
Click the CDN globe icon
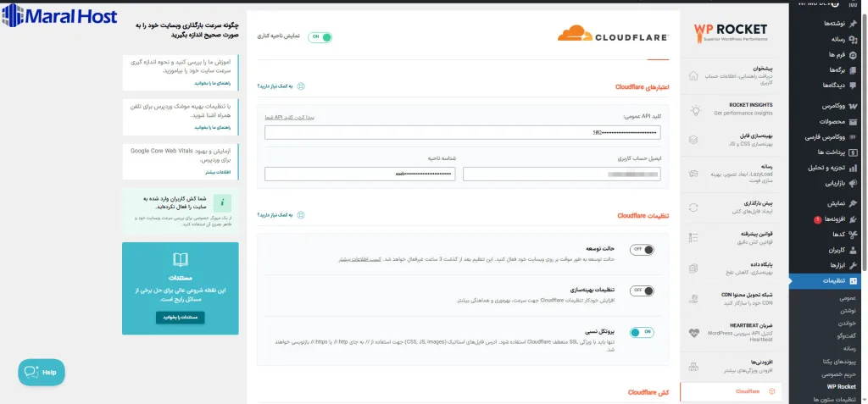click(693, 299)
